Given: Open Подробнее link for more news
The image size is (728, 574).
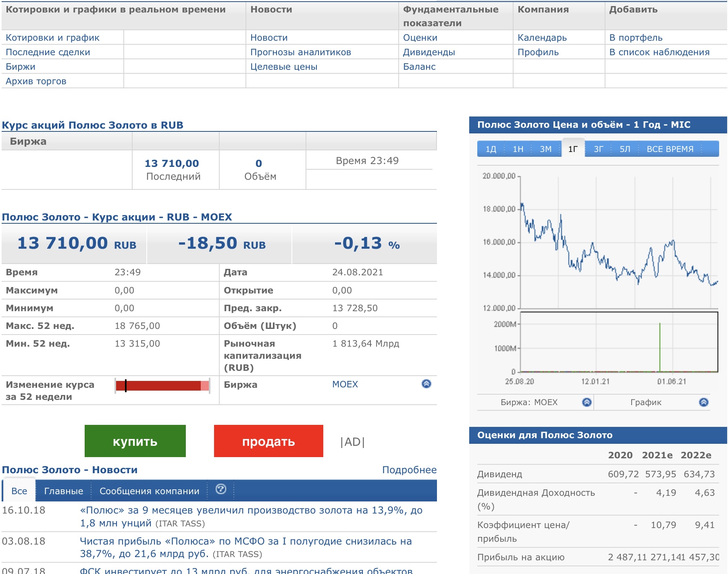Looking at the screenshot, I should [409, 470].
